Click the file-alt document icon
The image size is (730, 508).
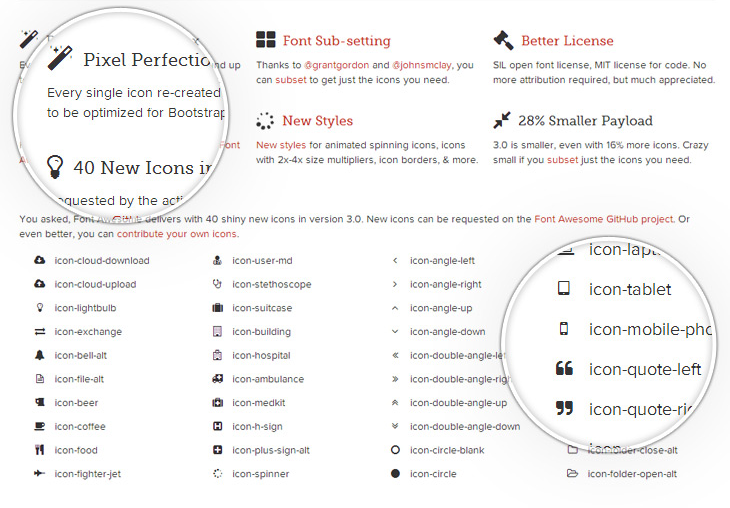[x=40, y=379]
